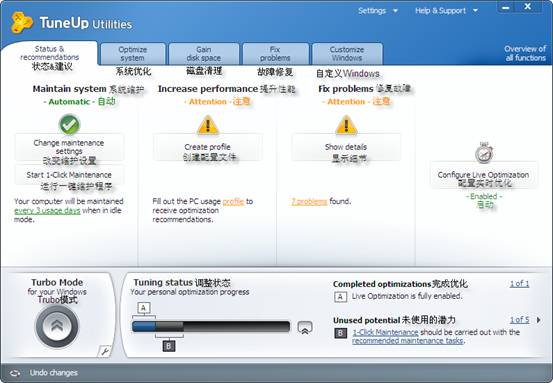Screen dimensions: 553x383
Task: Click the 1 of 5 unused potential link
Action: tap(519, 320)
